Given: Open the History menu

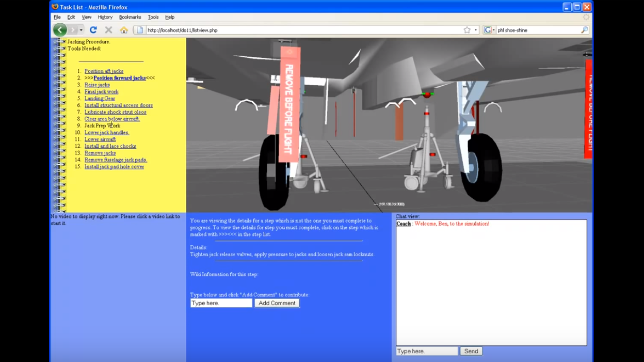Looking at the screenshot, I should point(105,17).
